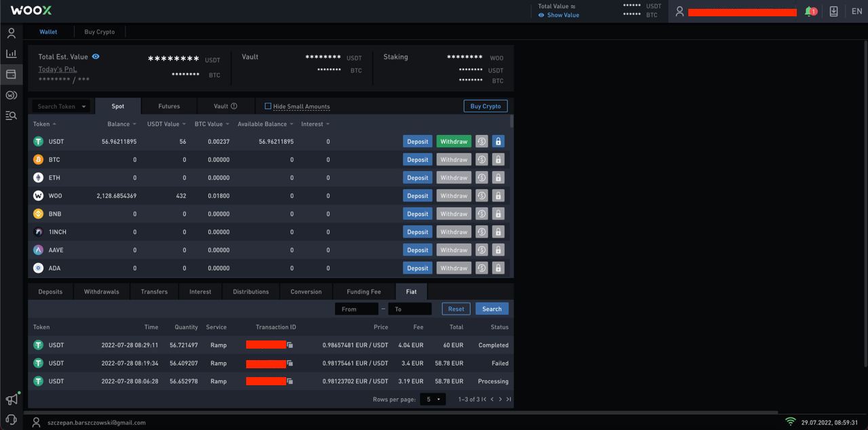
Task: Click the email address in status bar
Action: [96, 423]
